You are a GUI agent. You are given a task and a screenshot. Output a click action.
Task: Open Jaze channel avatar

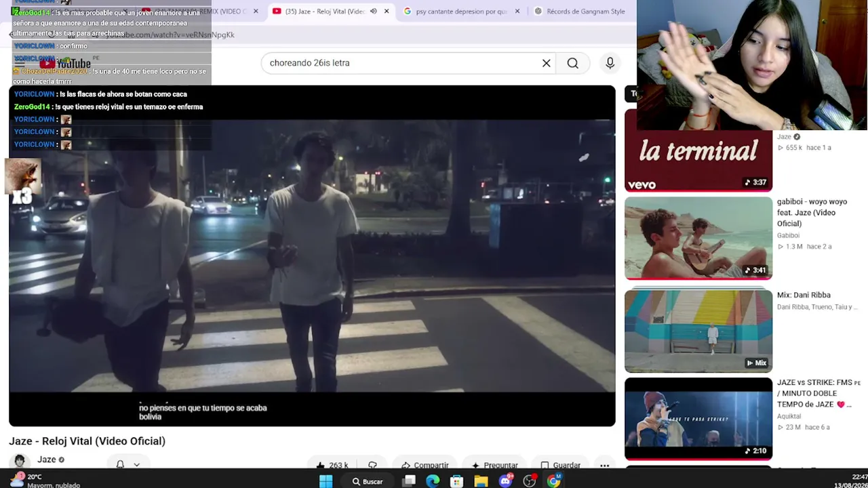[x=20, y=461]
